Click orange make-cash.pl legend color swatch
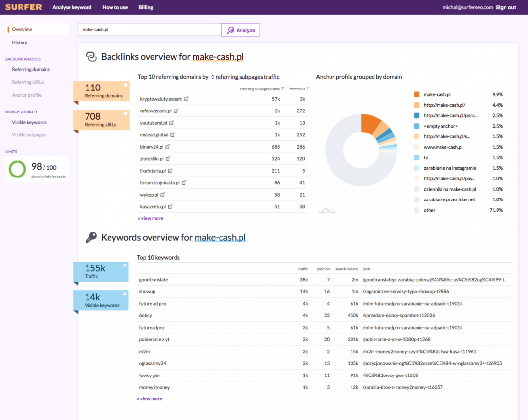This screenshot has width=528, height=420. 417,94
